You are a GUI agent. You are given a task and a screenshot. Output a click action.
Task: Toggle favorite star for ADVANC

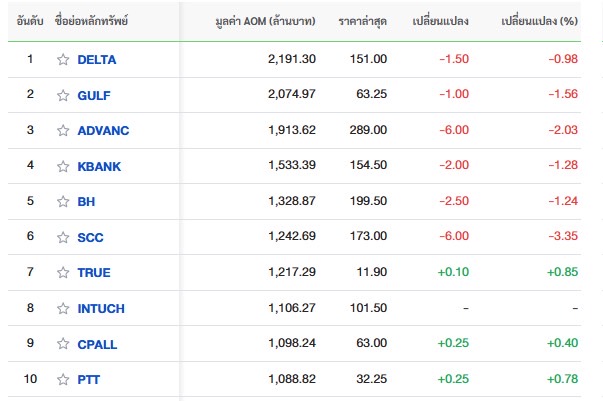(63, 130)
